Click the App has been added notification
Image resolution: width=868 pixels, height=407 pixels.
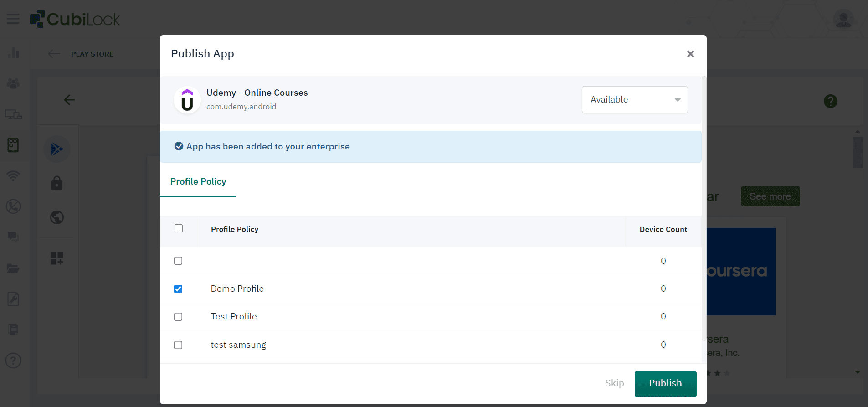[x=431, y=147]
